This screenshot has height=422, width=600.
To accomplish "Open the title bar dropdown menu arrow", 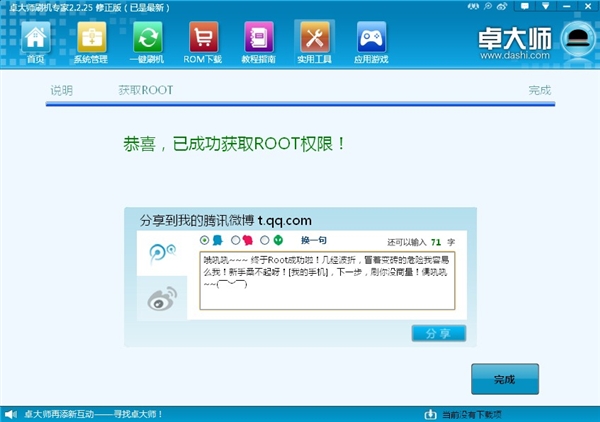I will 546,6.
